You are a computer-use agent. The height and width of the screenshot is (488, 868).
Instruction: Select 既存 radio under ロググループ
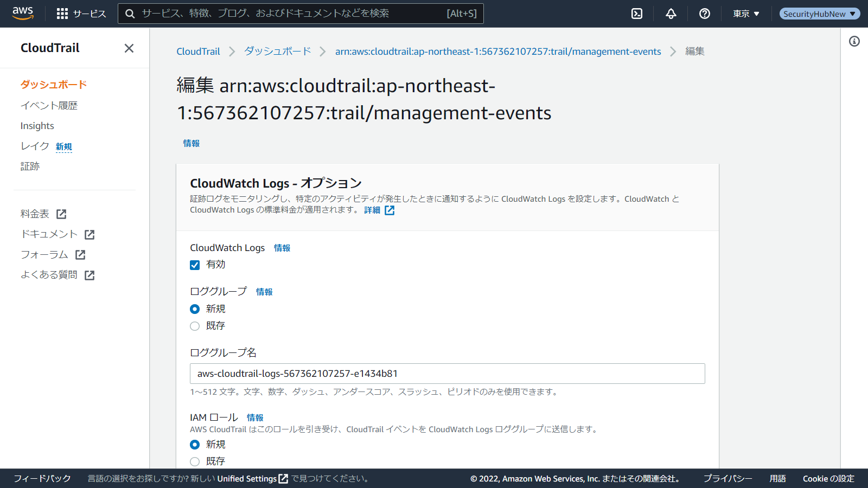195,326
